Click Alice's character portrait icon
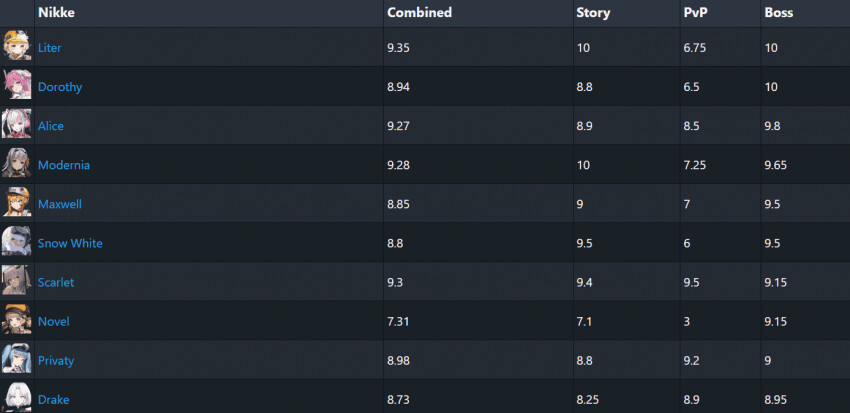Screen dimensions: 850x413 click(x=17, y=125)
